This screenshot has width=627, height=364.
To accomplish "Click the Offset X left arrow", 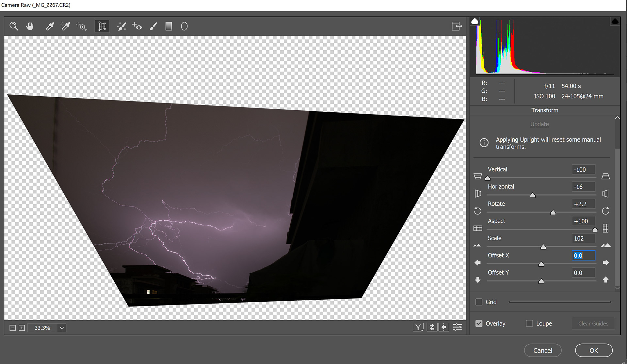I will point(477,262).
